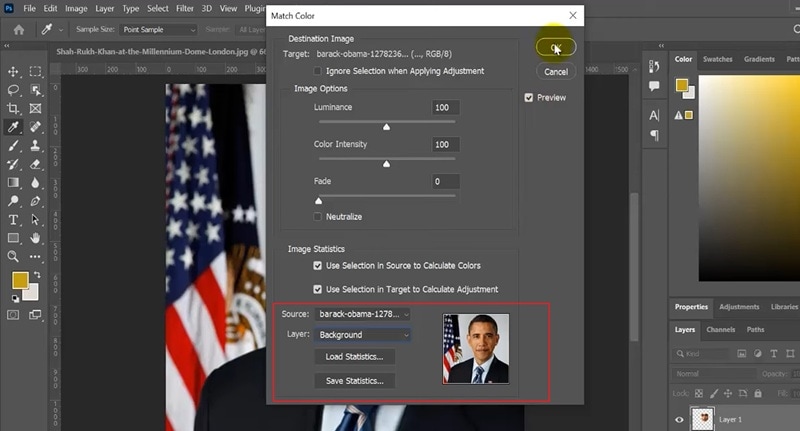Select the History Brush tool
The height and width of the screenshot is (431, 800).
coord(13,164)
